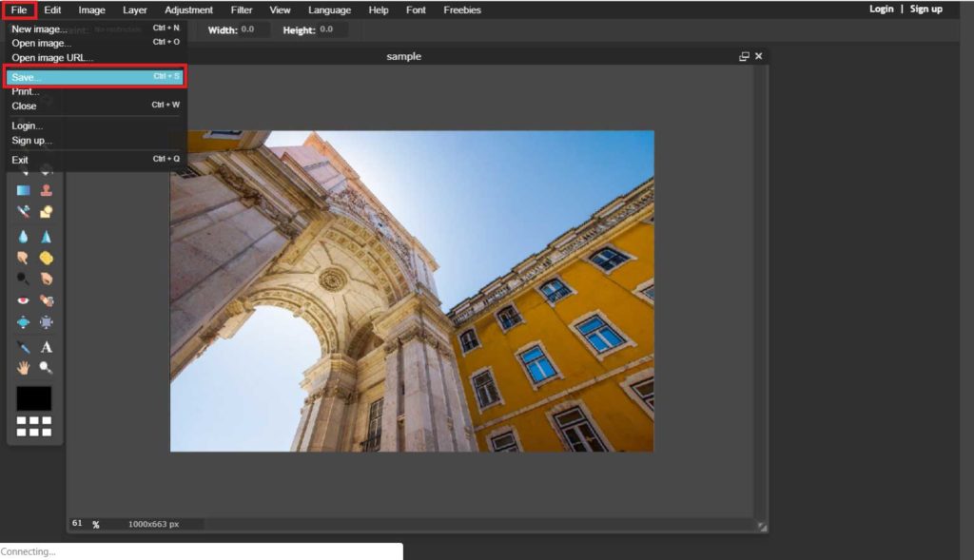Open the Image menu
Viewport: 974px width, 560px height.
click(91, 10)
